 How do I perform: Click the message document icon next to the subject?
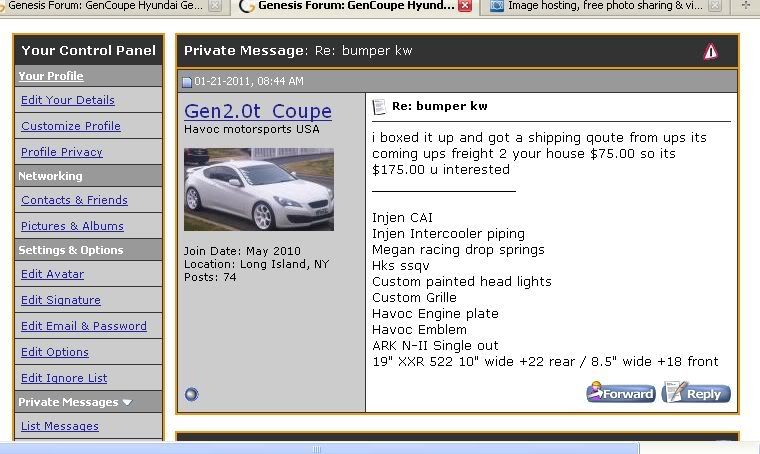tap(379, 107)
